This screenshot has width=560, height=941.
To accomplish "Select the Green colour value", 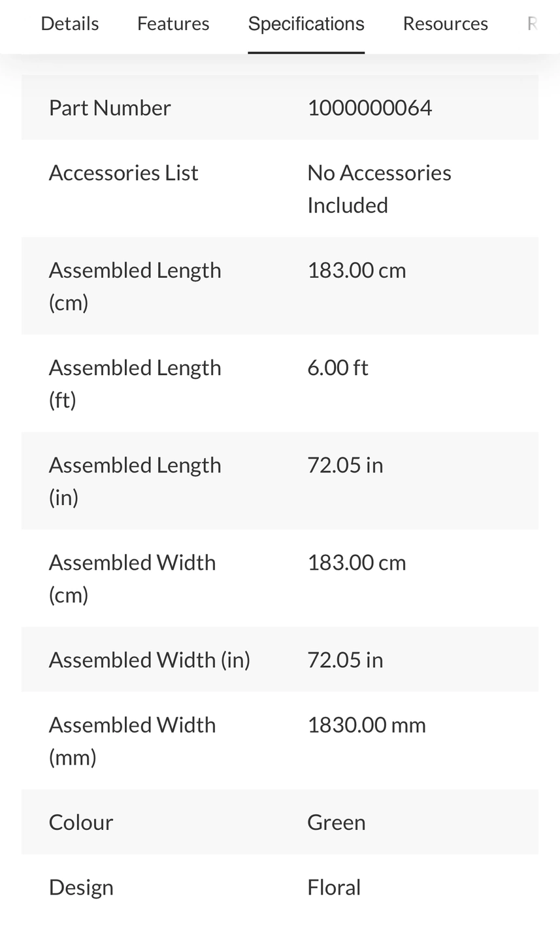I will (336, 822).
